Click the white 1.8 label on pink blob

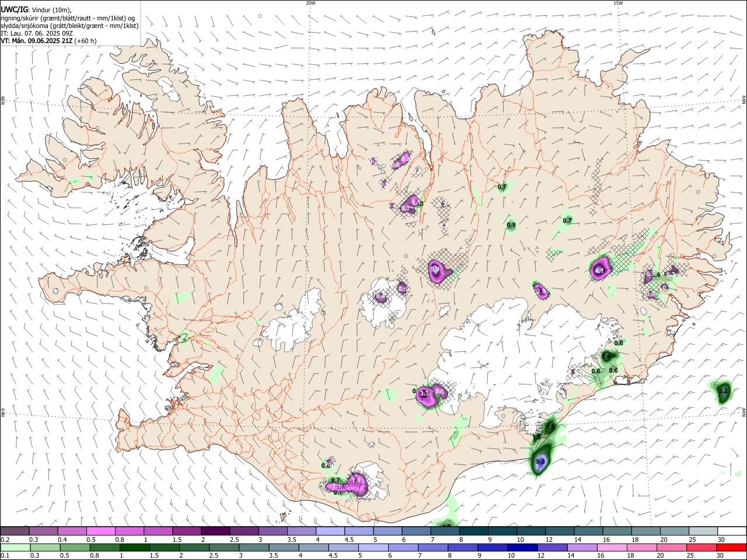(356, 480)
